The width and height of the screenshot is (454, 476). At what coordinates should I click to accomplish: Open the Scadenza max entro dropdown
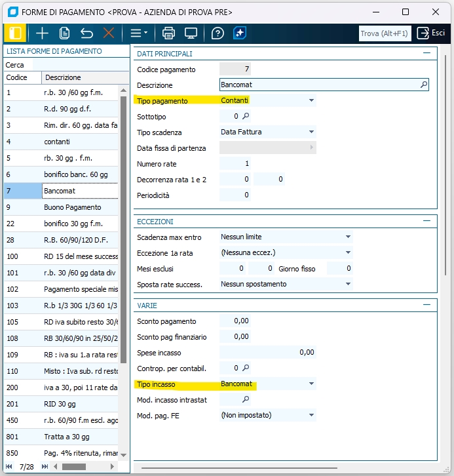tap(348, 237)
